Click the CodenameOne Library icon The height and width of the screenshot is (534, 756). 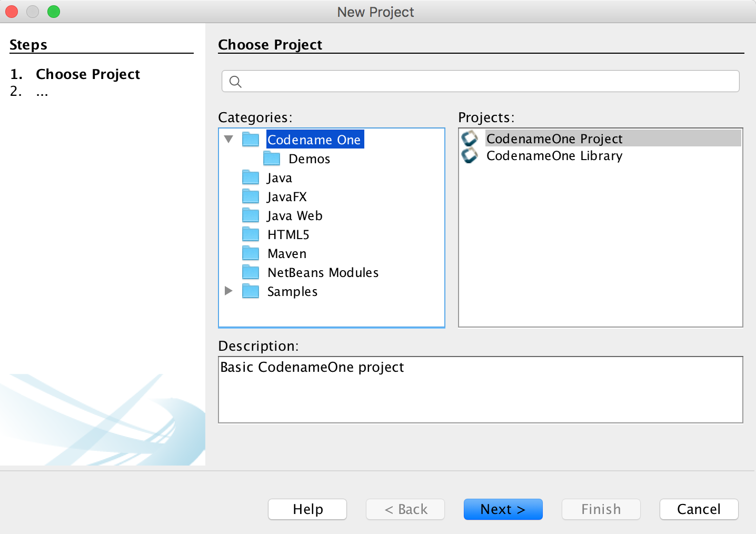tap(470, 155)
